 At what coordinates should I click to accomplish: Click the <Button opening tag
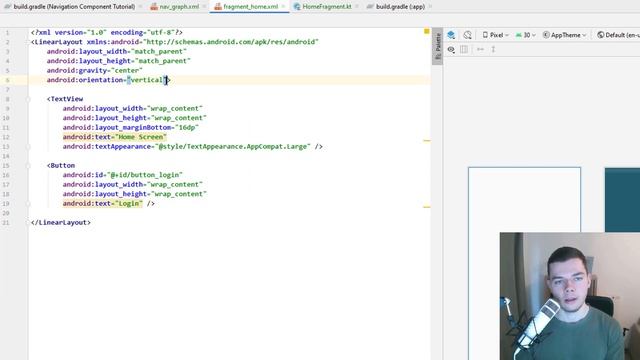[x=61, y=166]
